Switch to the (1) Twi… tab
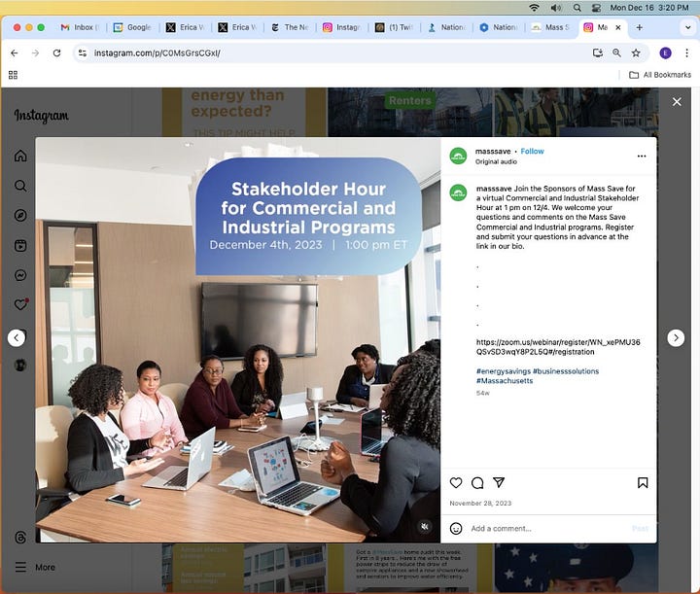700x594 pixels. pyautogui.click(x=395, y=27)
